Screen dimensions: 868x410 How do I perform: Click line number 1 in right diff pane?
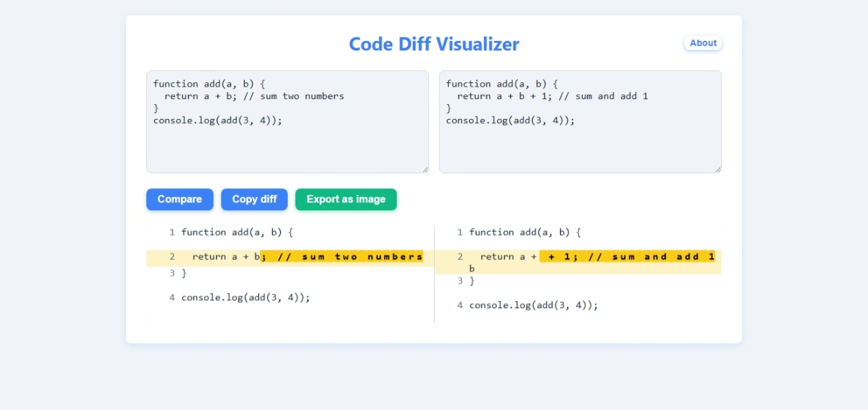(x=460, y=232)
